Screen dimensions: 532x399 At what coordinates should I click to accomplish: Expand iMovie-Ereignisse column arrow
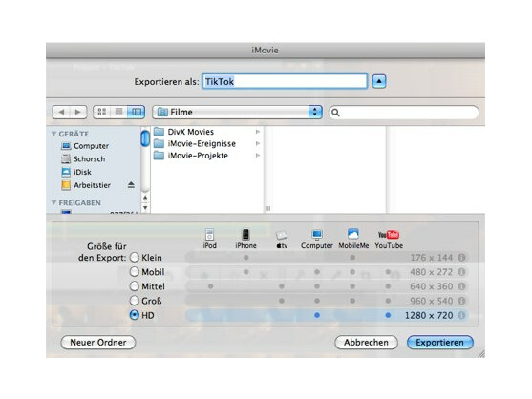tap(258, 143)
